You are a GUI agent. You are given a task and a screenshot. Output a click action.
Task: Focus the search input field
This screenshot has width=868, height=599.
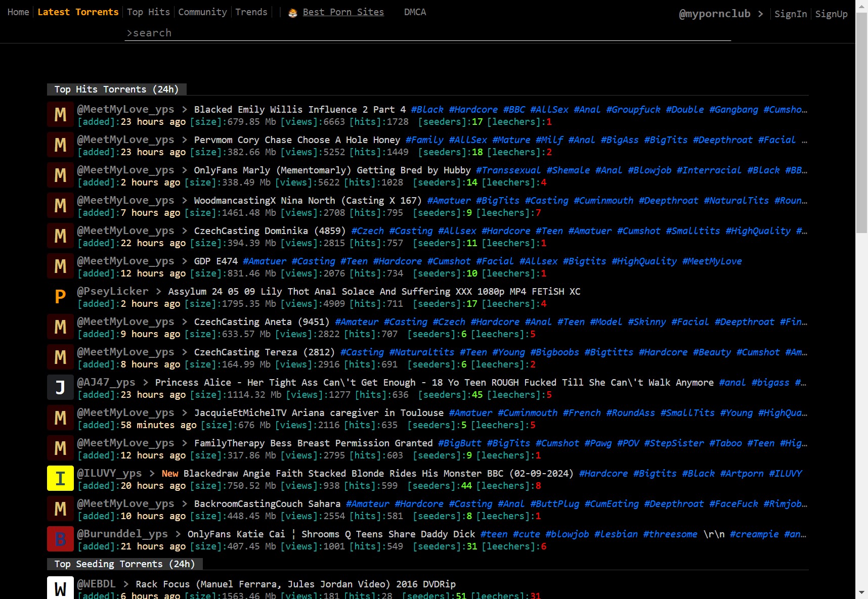(427, 33)
